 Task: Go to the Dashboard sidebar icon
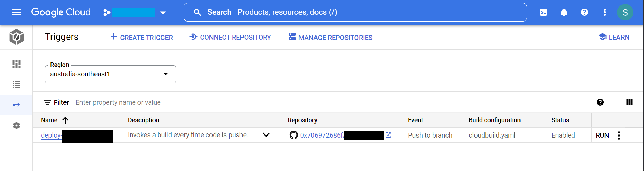pos(16,64)
